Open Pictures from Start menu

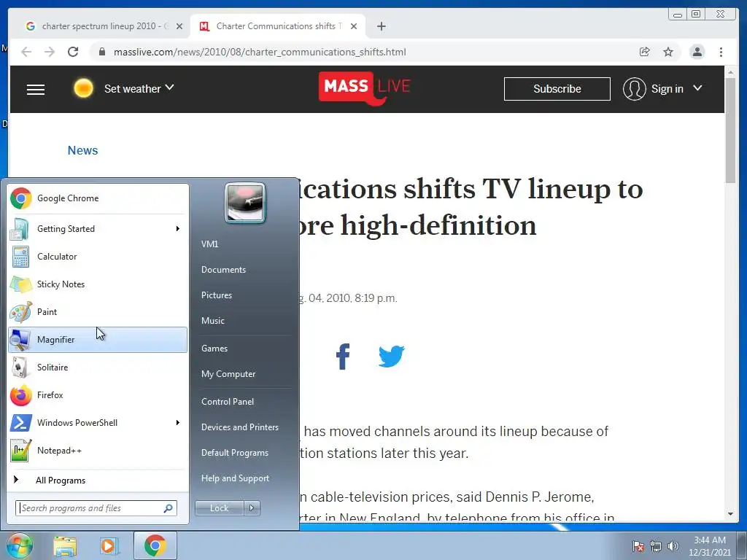(216, 295)
